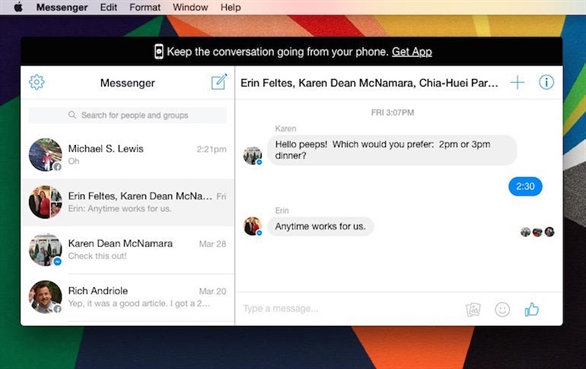The image size is (586, 369).
Task: Send a thumbs-up like
Action: coord(531,309)
